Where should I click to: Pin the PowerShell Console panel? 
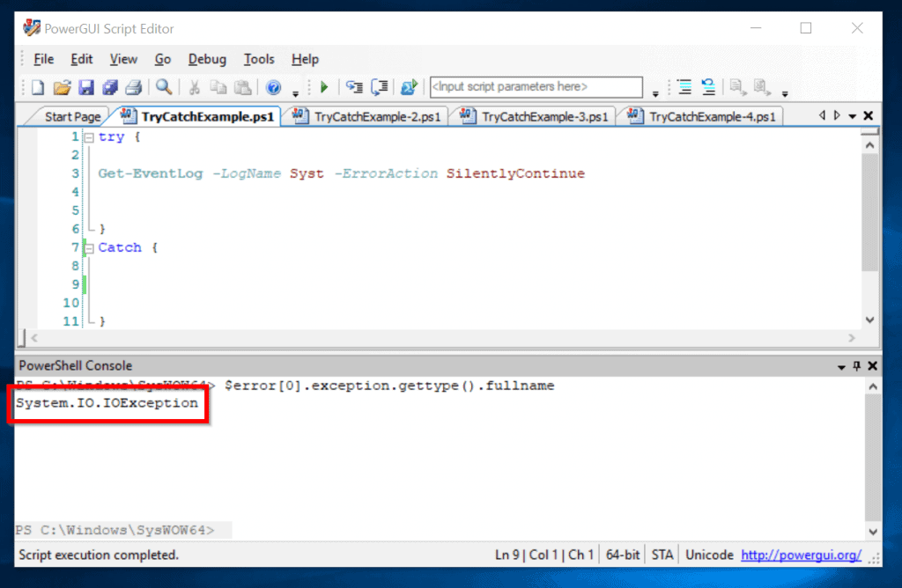point(858,365)
